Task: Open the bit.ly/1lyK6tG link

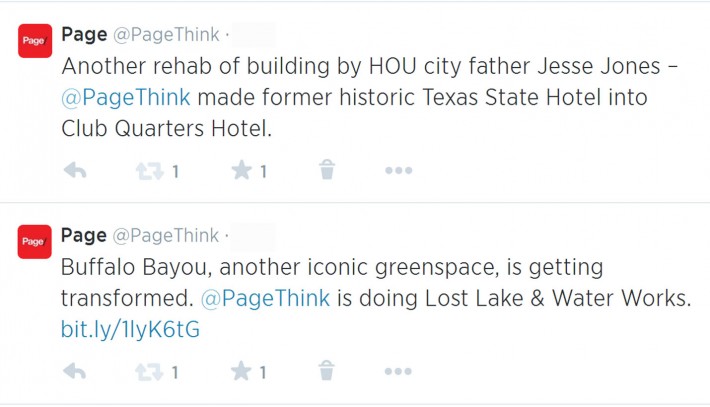Action: (x=131, y=328)
